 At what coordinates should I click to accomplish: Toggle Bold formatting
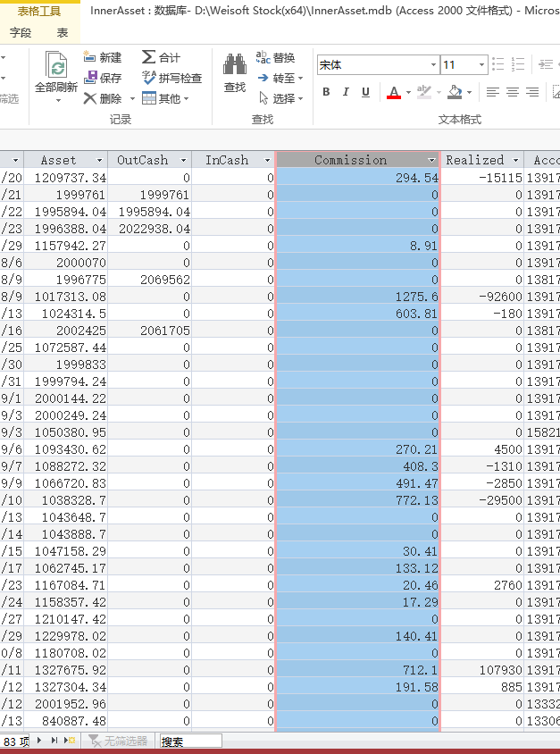[326, 92]
